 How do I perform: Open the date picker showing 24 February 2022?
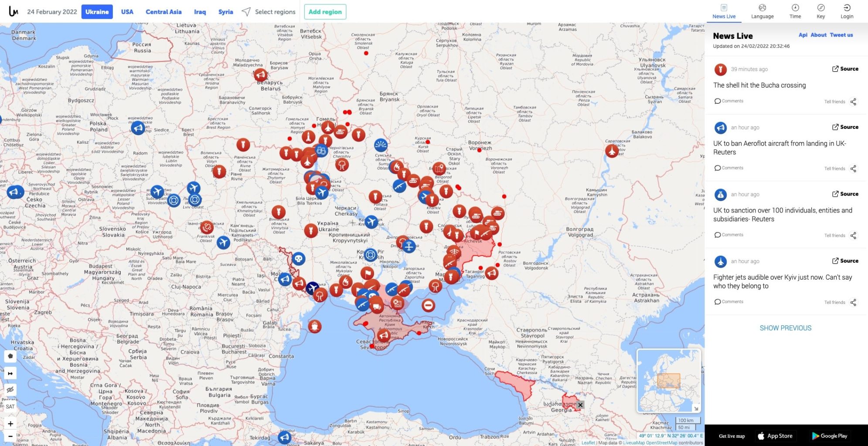[x=52, y=12]
